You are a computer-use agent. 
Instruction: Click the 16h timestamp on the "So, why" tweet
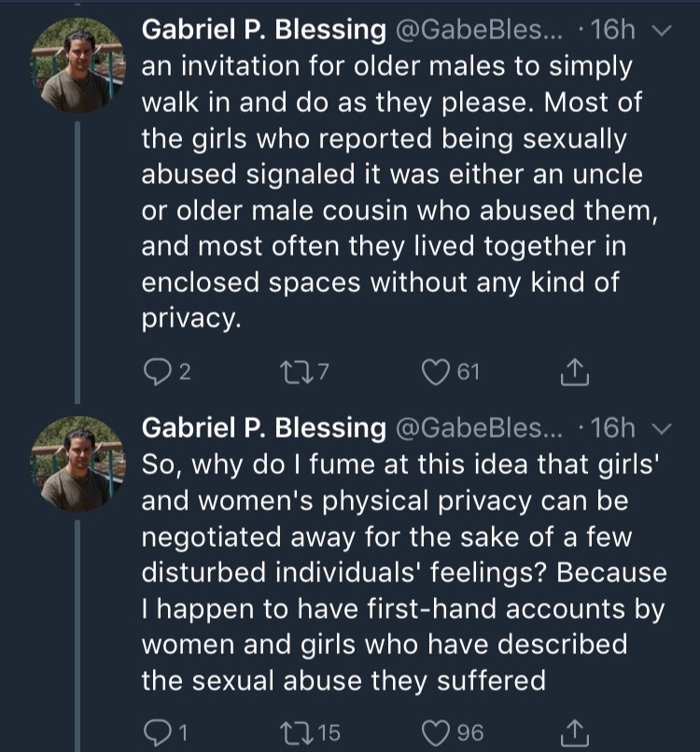tap(613, 428)
